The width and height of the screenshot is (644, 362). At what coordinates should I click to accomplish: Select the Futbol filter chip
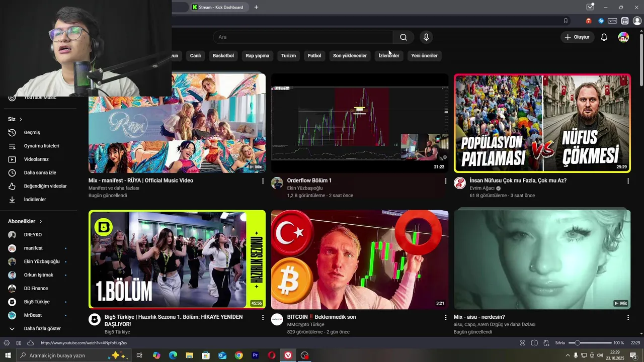314,56
